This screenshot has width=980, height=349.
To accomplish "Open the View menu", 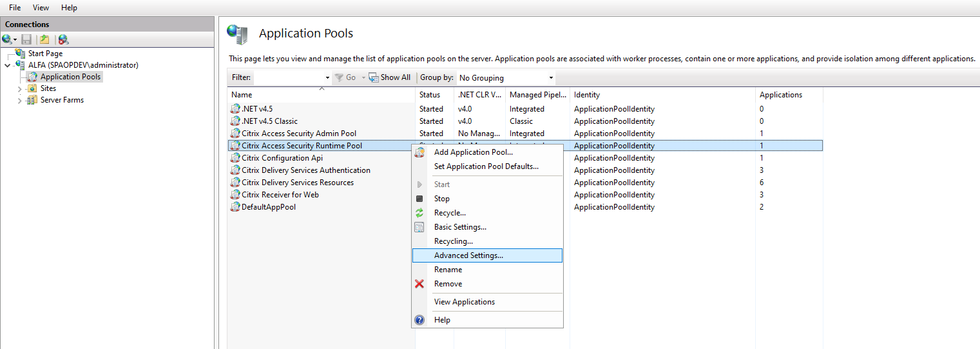I will point(41,8).
